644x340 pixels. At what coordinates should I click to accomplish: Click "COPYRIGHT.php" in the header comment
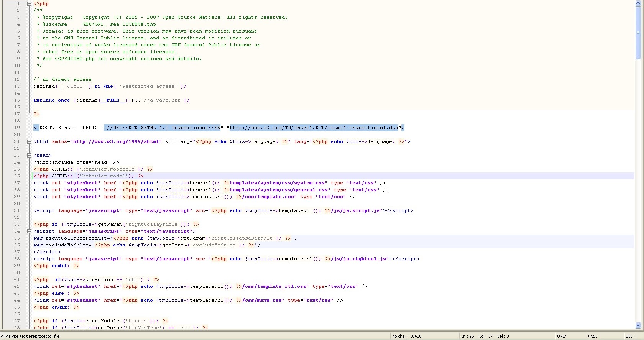pyautogui.click(x=75, y=59)
